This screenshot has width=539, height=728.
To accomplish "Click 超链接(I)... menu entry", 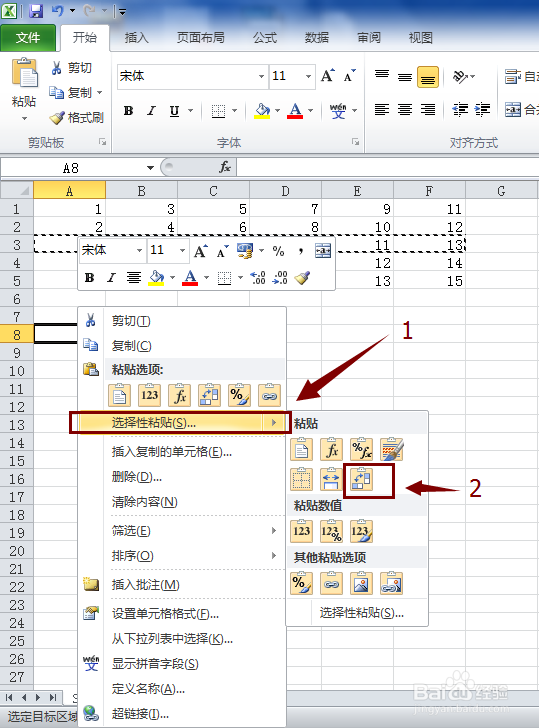I will [x=182, y=714].
